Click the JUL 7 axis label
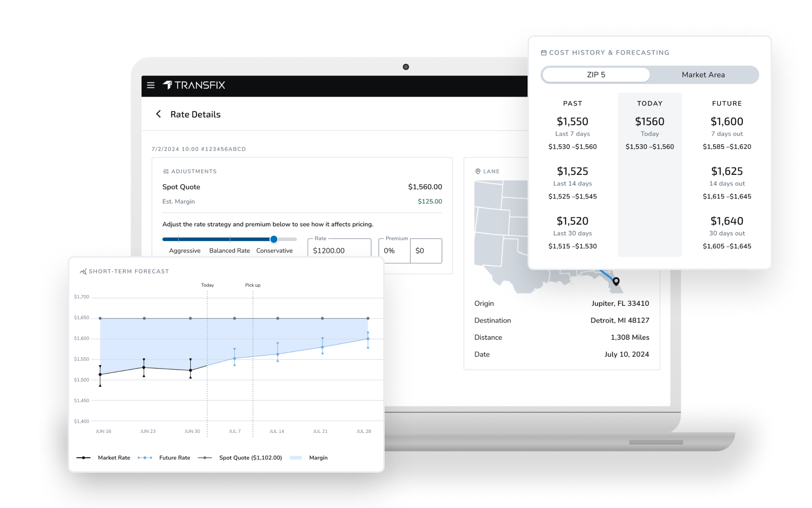Image resolution: width=812 pixels, height=508 pixels. tap(235, 431)
